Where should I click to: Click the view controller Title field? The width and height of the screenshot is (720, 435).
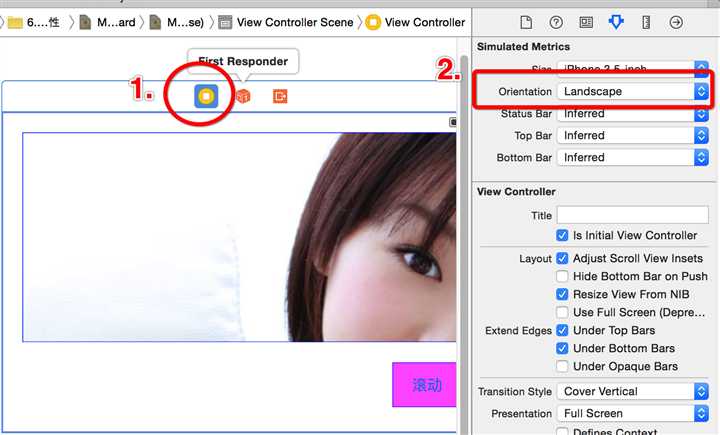pyautogui.click(x=633, y=215)
